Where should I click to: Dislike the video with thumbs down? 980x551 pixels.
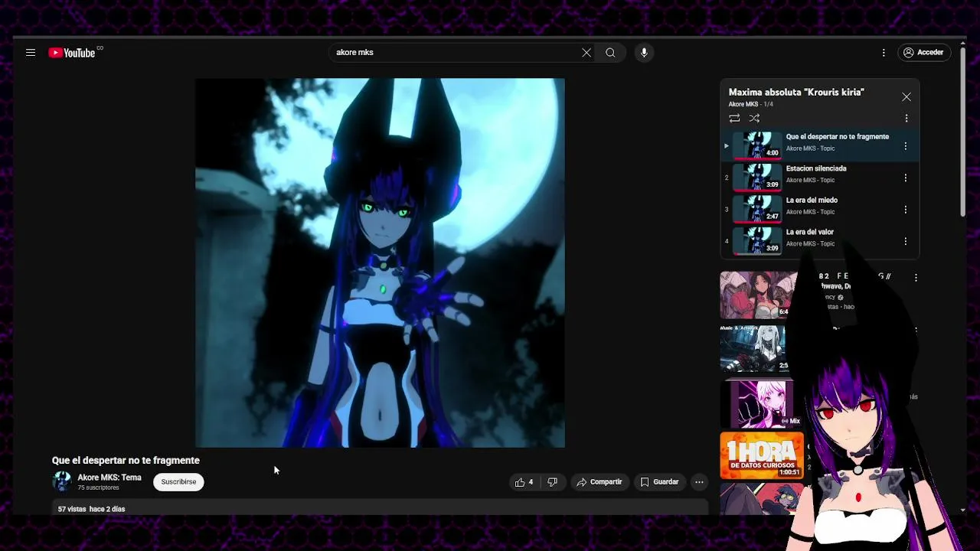pyautogui.click(x=552, y=482)
